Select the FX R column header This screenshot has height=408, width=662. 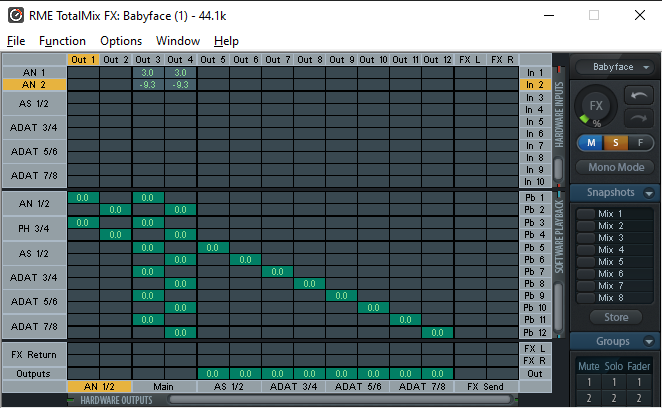click(x=502, y=60)
